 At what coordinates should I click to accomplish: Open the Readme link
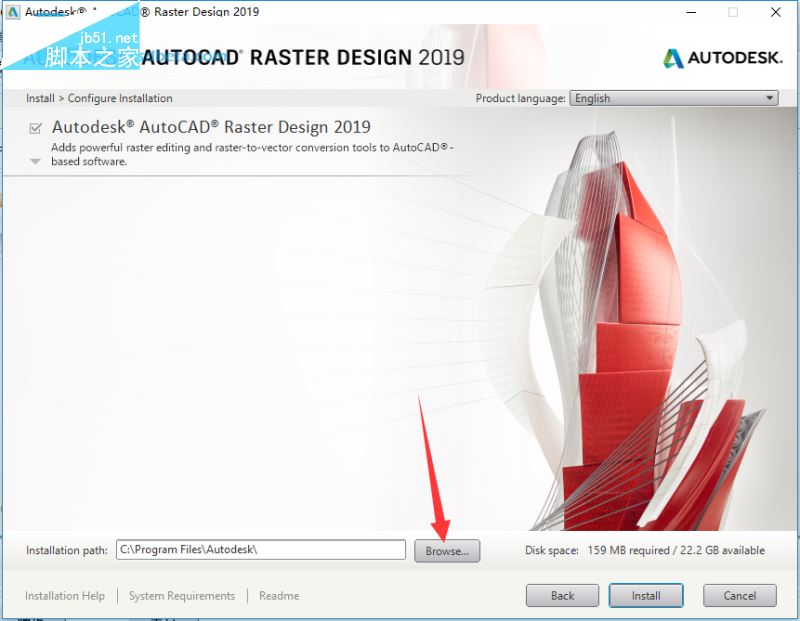coord(279,595)
